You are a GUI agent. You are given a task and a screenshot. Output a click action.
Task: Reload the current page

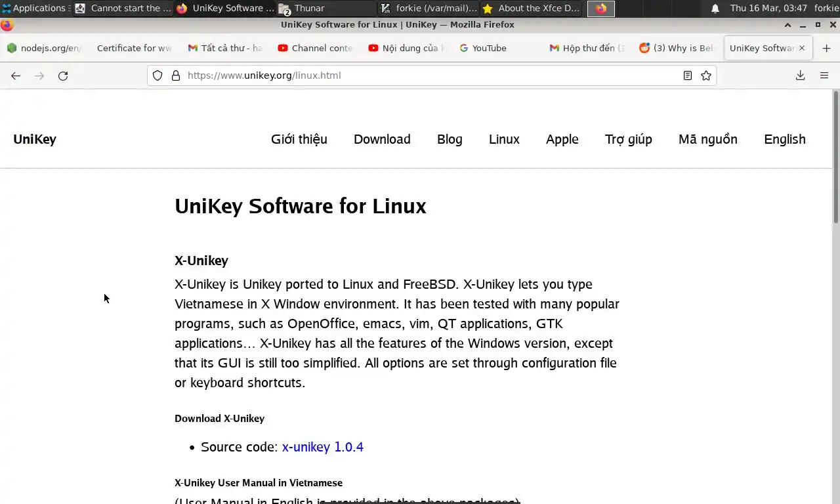[x=63, y=75]
